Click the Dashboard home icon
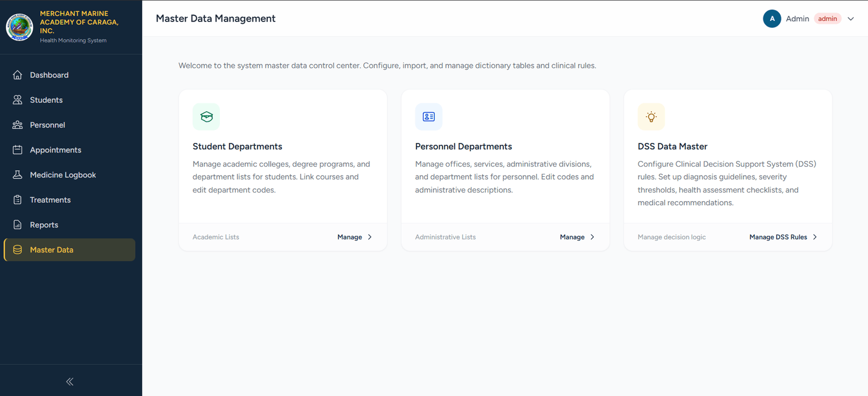Screen dimensions: 868x396 click(18, 75)
